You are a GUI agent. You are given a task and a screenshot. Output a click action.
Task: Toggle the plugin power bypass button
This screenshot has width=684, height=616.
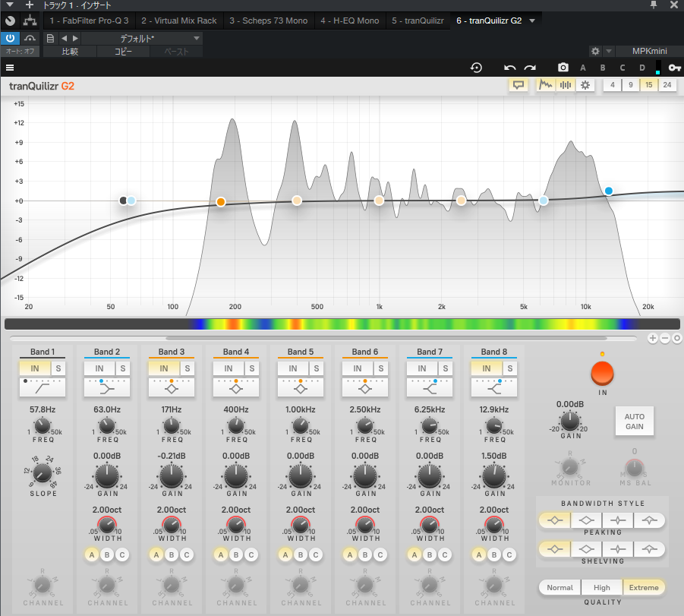10,39
